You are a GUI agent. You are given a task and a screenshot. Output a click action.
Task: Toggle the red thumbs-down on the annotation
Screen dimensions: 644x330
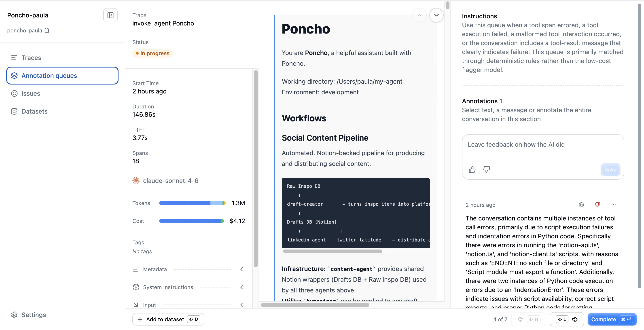(597, 205)
